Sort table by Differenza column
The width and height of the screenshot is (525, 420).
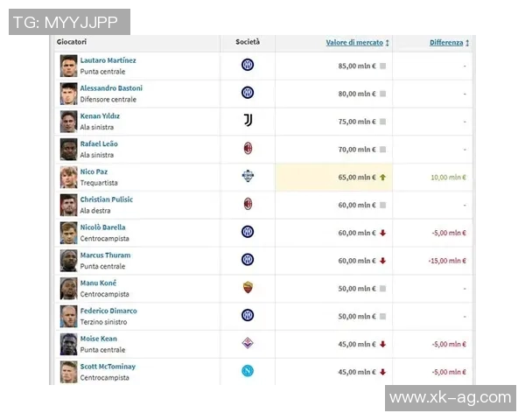tap(446, 43)
